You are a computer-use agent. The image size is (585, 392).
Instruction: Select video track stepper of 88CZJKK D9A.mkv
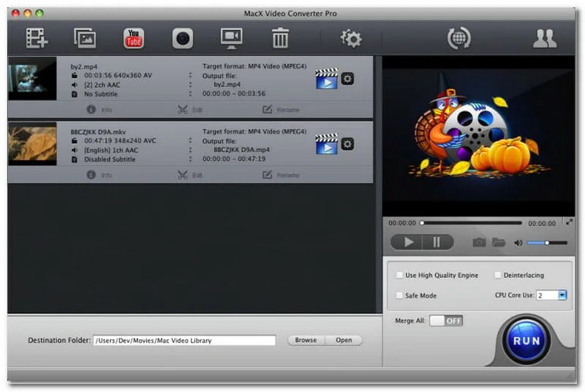(190, 140)
